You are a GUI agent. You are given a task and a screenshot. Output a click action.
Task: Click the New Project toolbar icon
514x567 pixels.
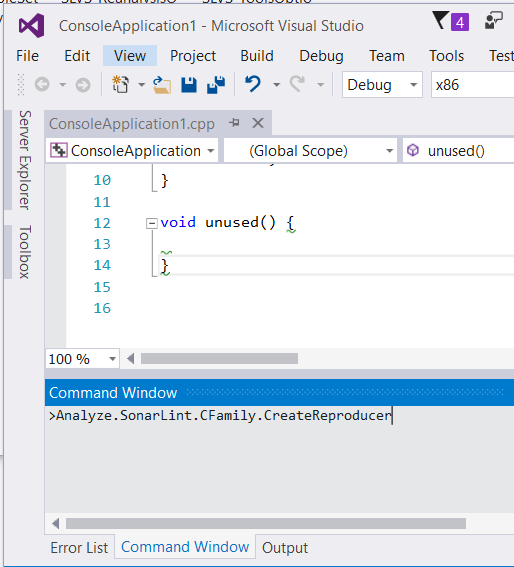pyautogui.click(x=120, y=85)
